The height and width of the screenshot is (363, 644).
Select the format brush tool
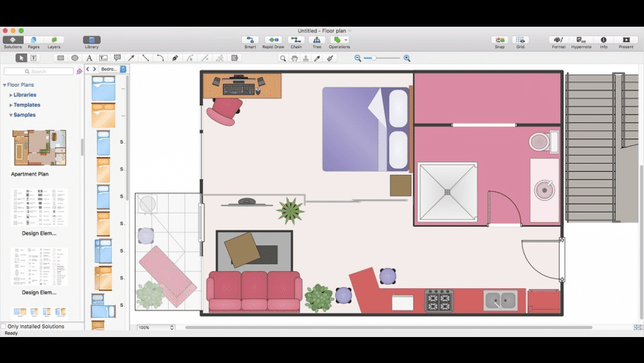pos(330,59)
